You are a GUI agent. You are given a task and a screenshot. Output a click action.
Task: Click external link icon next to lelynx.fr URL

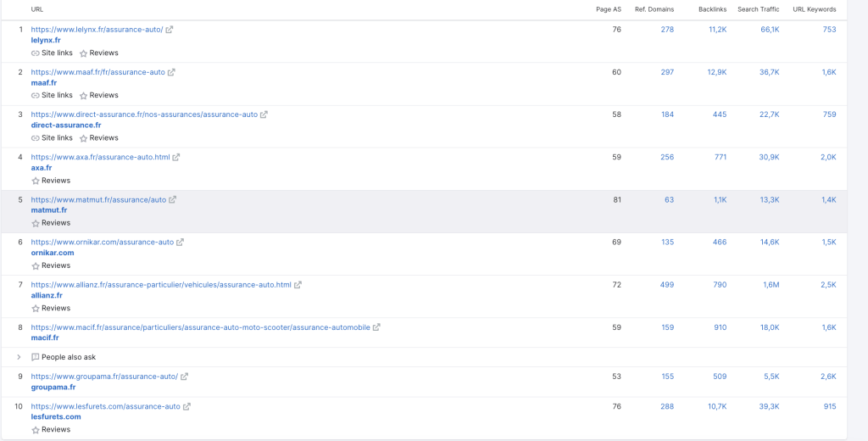pyautogui.click(x=170, y=30)
